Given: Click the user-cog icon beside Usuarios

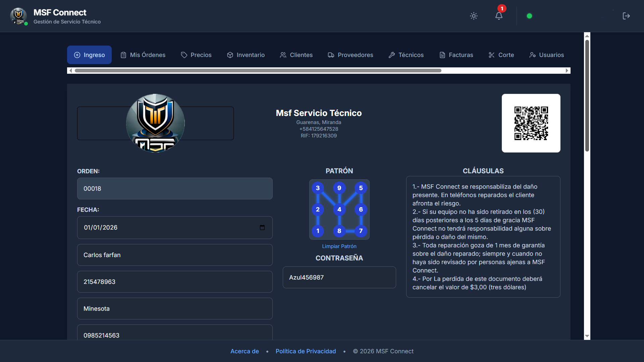Looking at the screenshot, I should pos(533,55).
